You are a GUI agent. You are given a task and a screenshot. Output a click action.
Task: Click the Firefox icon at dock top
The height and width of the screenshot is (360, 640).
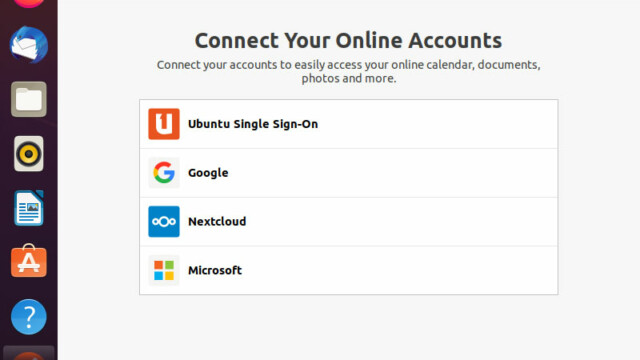(x=29, y=3)
